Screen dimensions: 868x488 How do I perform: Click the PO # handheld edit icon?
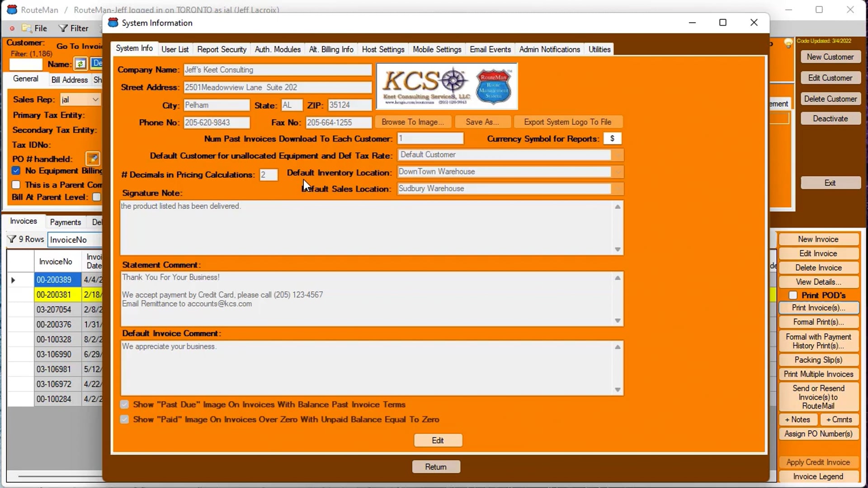[x=93, y=159]
